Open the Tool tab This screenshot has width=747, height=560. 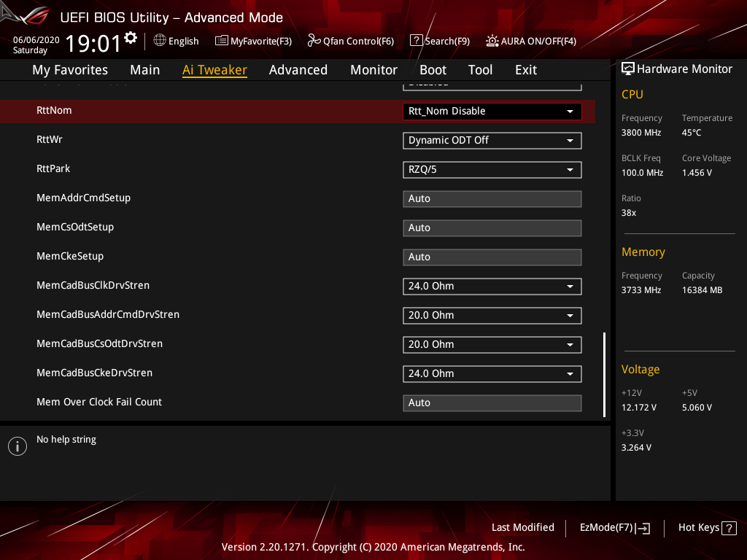coord(480,70)
